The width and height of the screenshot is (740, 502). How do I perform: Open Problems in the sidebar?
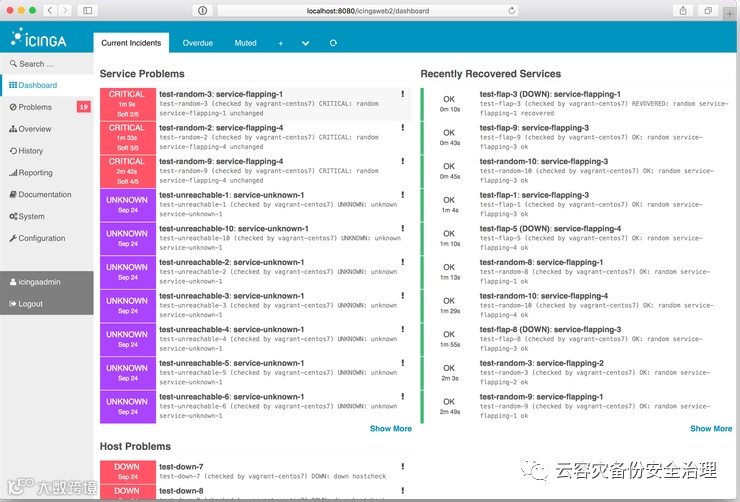click(x=35, y=107)
